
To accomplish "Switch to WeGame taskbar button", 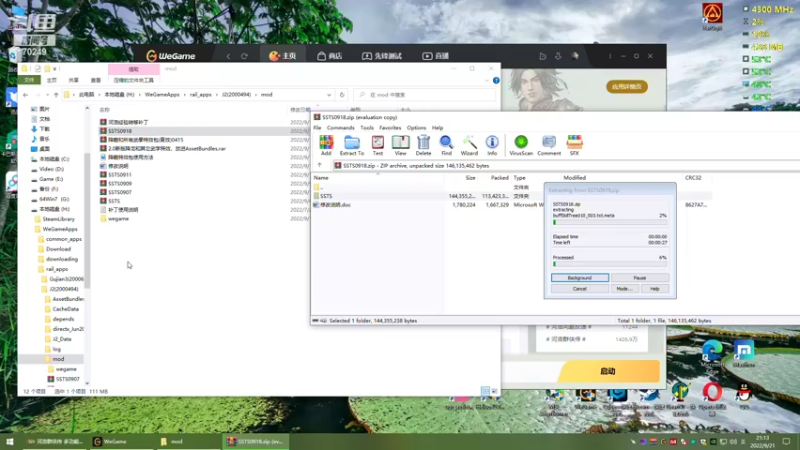I will [x=121, y=441].
